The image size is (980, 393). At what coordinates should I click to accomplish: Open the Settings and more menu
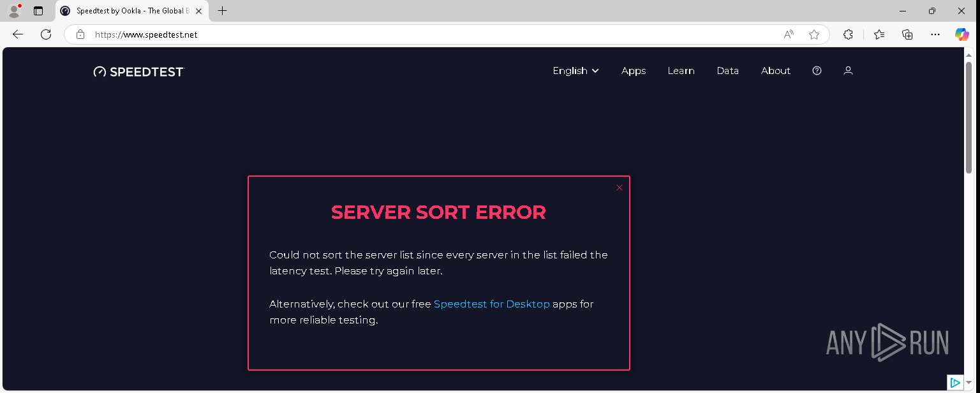935,34
